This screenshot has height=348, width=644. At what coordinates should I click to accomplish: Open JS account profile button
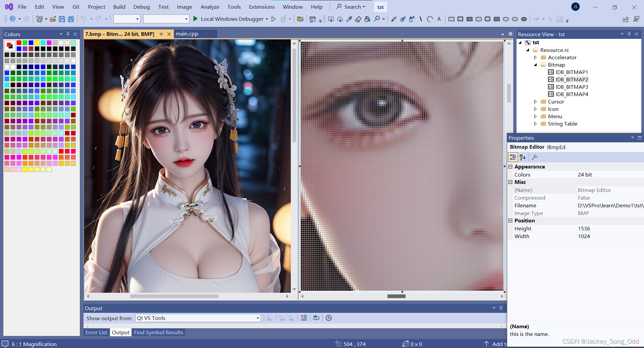click(x=575, y=7)
